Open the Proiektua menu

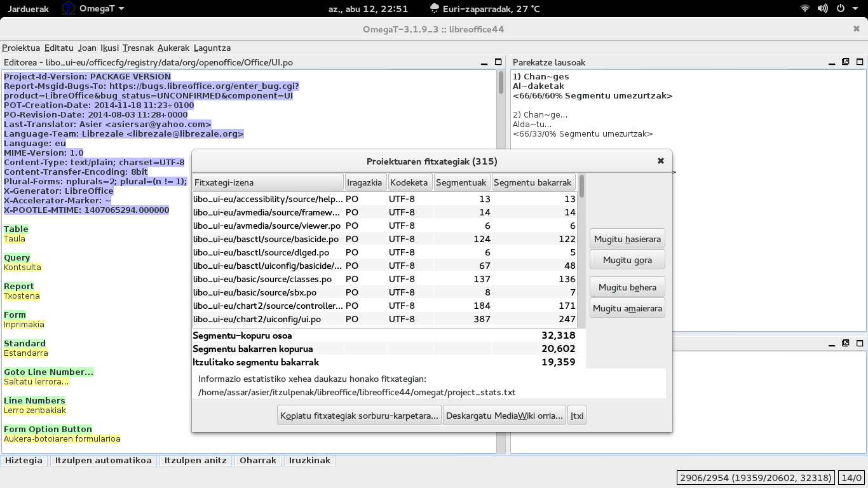(21, 48)
